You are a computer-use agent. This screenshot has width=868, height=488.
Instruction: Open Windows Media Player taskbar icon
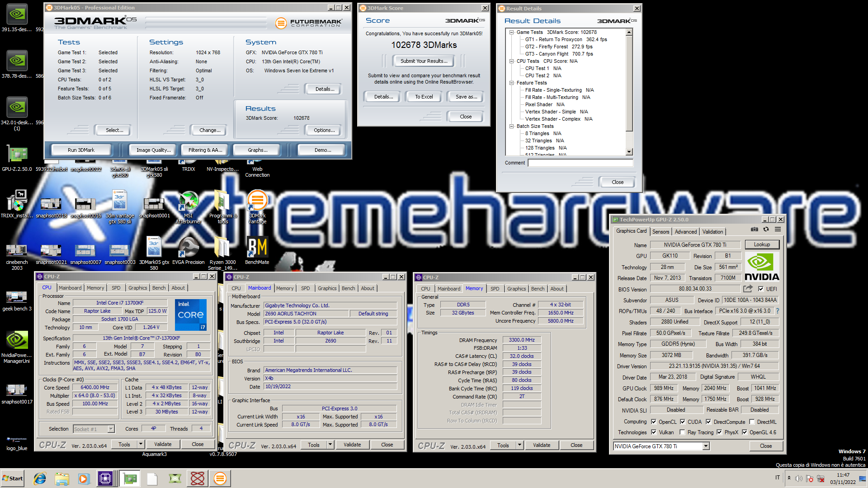coord(84,479)
